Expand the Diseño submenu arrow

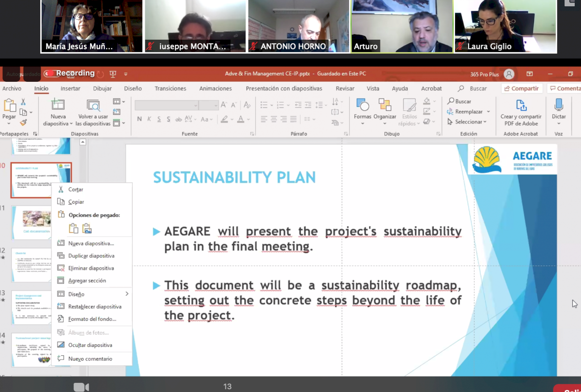127,294
